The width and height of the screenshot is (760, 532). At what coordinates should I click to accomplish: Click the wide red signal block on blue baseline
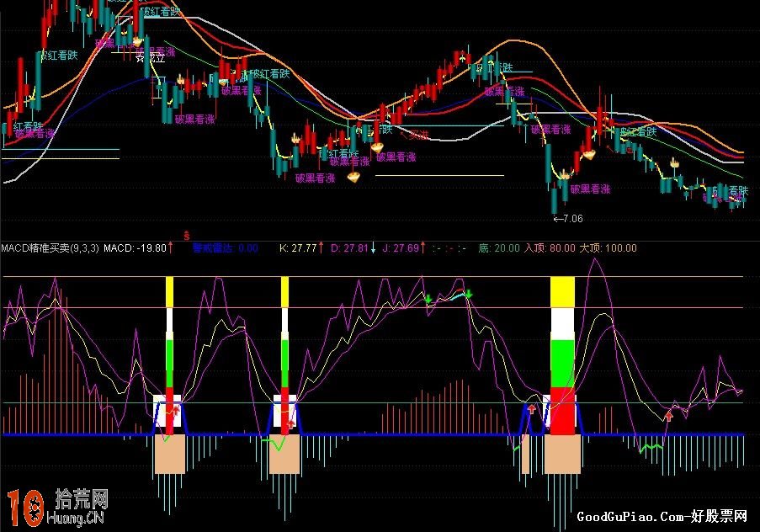point(563,412)
